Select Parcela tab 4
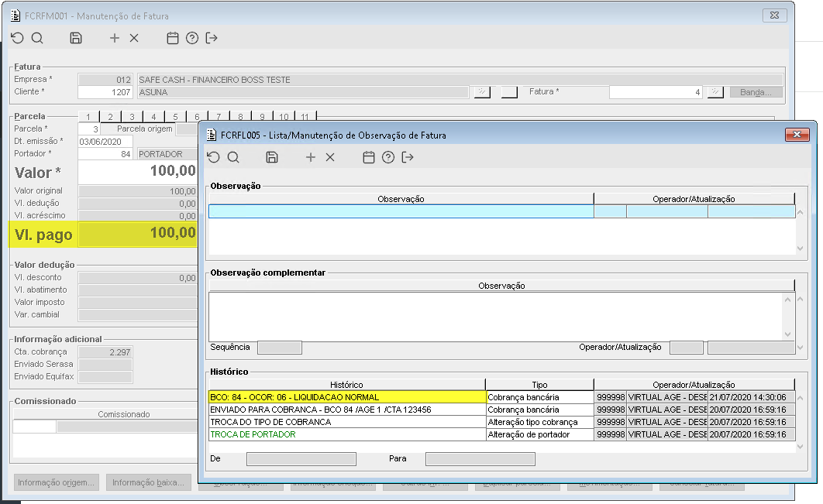 tap(153, 116)
